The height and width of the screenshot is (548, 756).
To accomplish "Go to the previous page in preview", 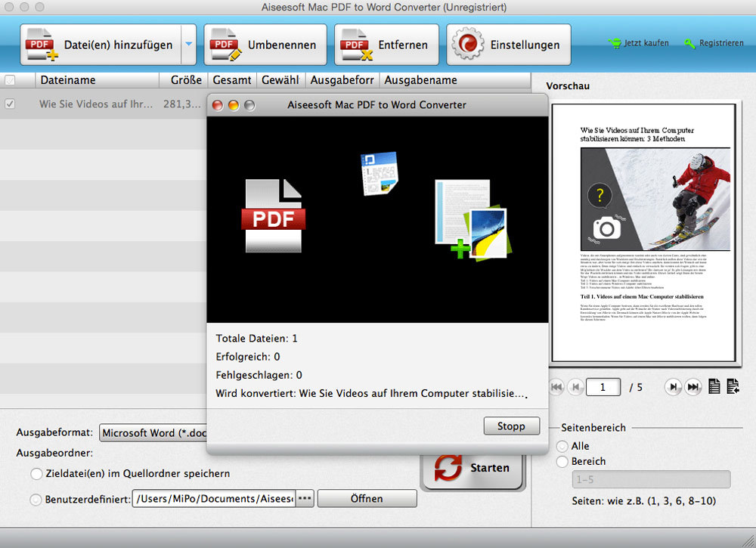I will (x=575, y=387).
